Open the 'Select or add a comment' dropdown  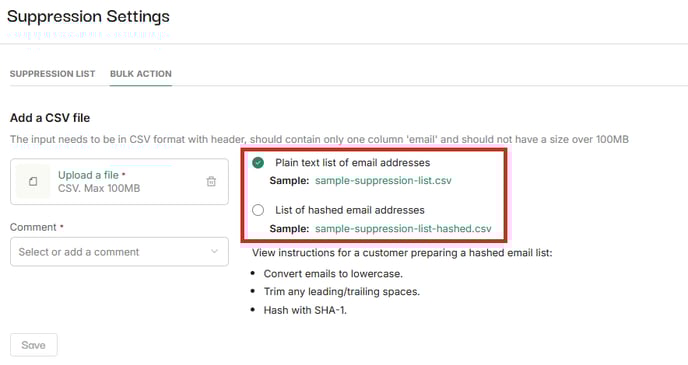[x=119, y=252]
